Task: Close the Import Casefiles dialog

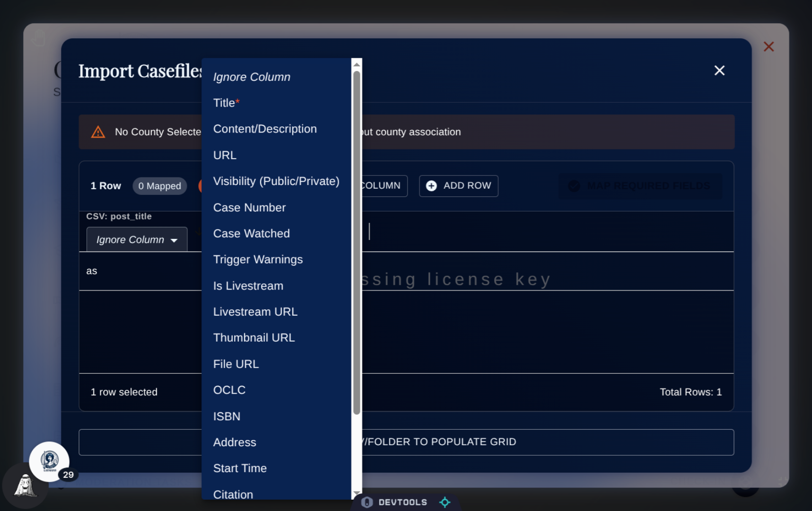Action: click(x=719, y=70)
